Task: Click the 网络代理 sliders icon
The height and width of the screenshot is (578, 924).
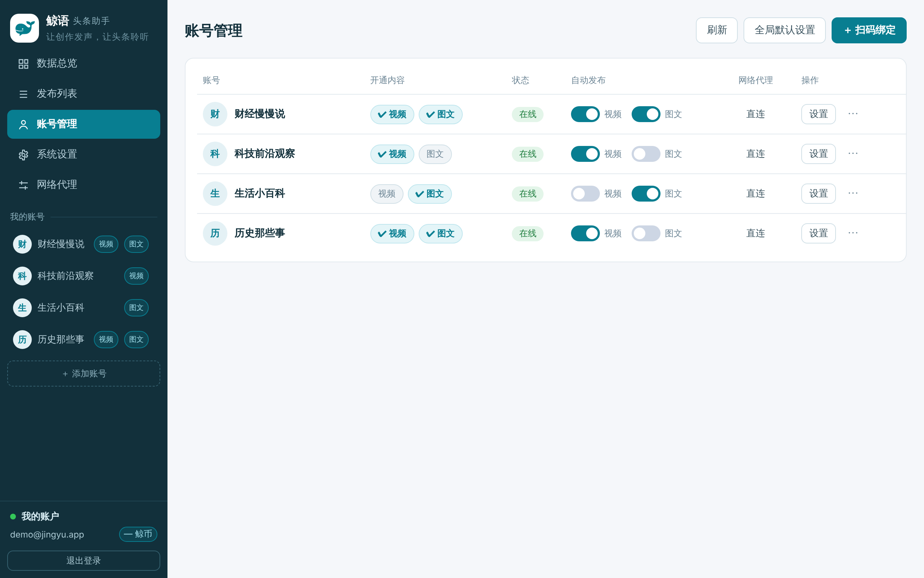Action: click(23, 185)
